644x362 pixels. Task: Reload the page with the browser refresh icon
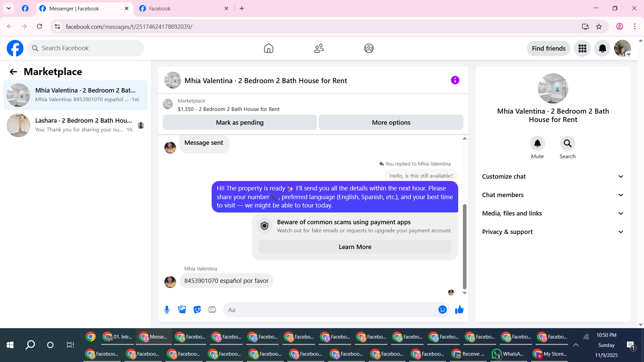coord(39,26)
